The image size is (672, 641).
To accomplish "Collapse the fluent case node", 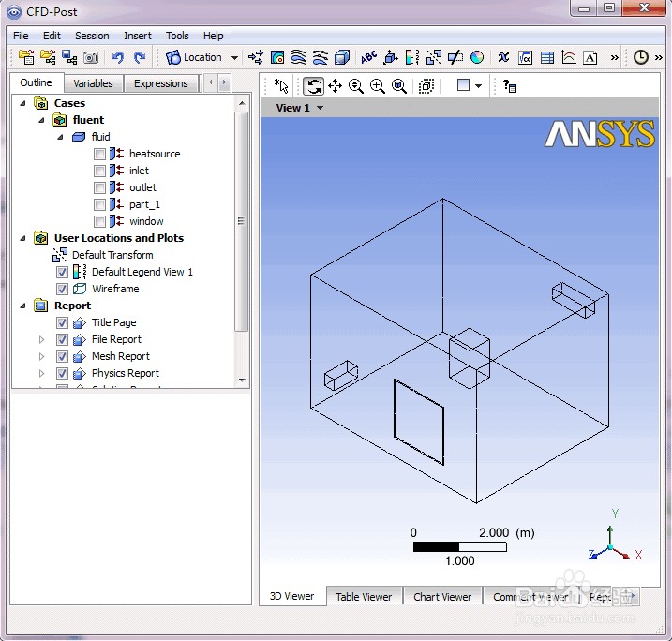I will (41, 120).
